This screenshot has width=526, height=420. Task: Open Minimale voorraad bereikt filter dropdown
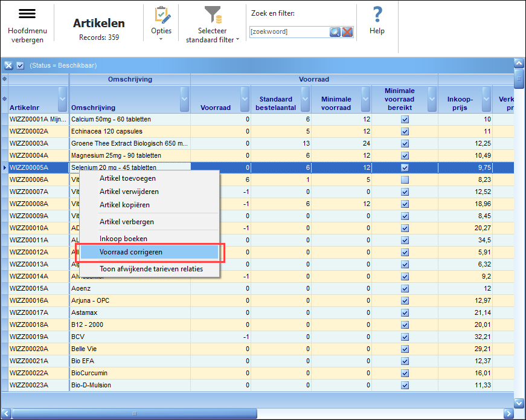(432, 99)
